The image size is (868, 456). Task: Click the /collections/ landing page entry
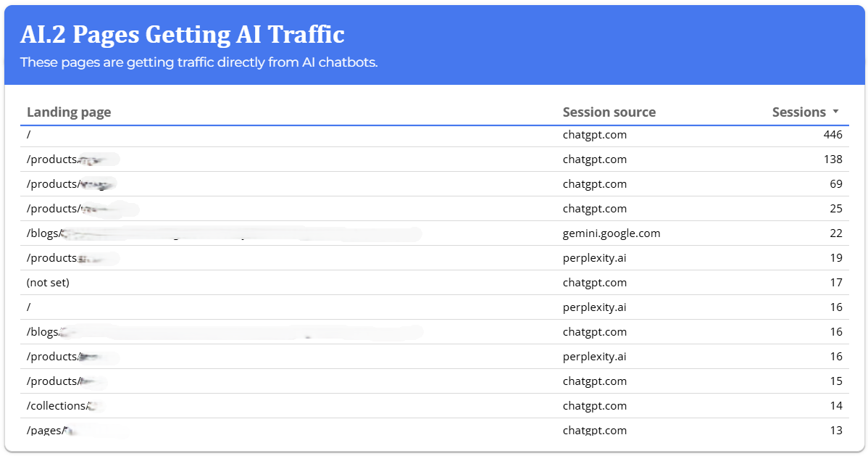pyautogui.click(x=58, y=406)
